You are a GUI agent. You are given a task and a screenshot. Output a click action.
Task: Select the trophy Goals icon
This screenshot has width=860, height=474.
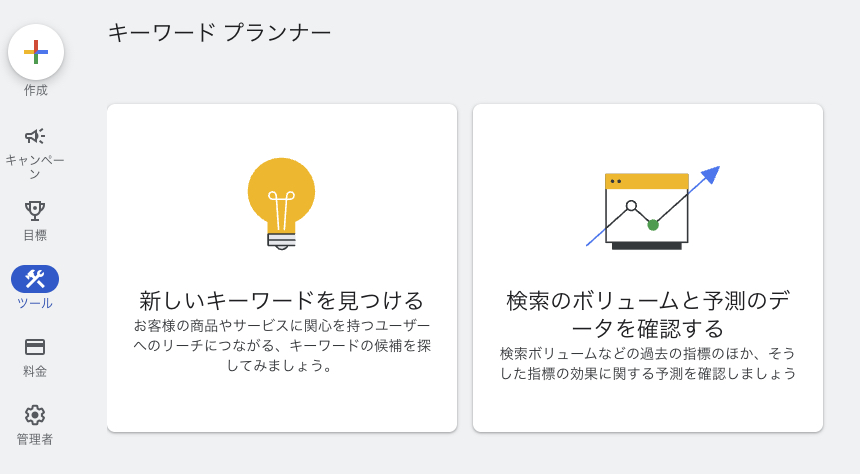(35, 211)
